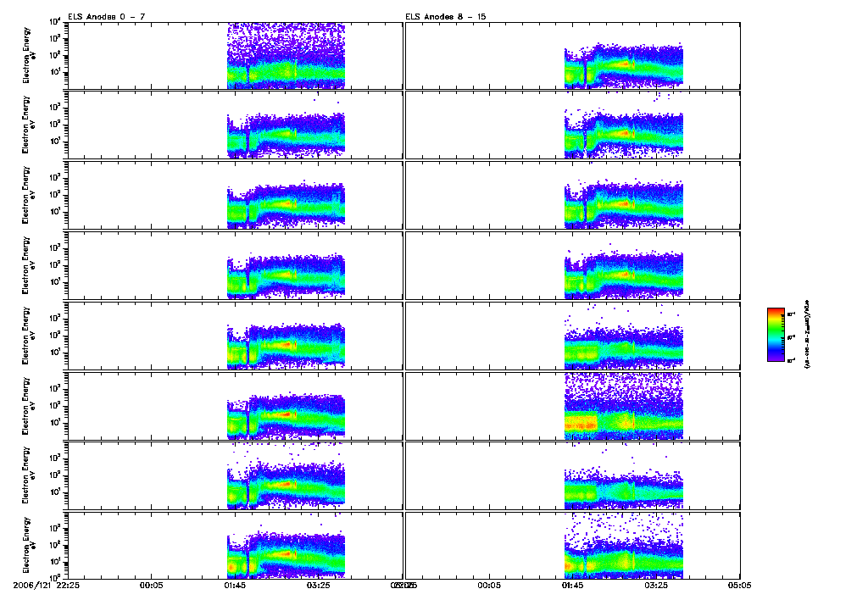Select the top-left noisy spectrogram under Anodes 0-7
The height and width of the screenshot is (600, 868).
click(235, 56)
